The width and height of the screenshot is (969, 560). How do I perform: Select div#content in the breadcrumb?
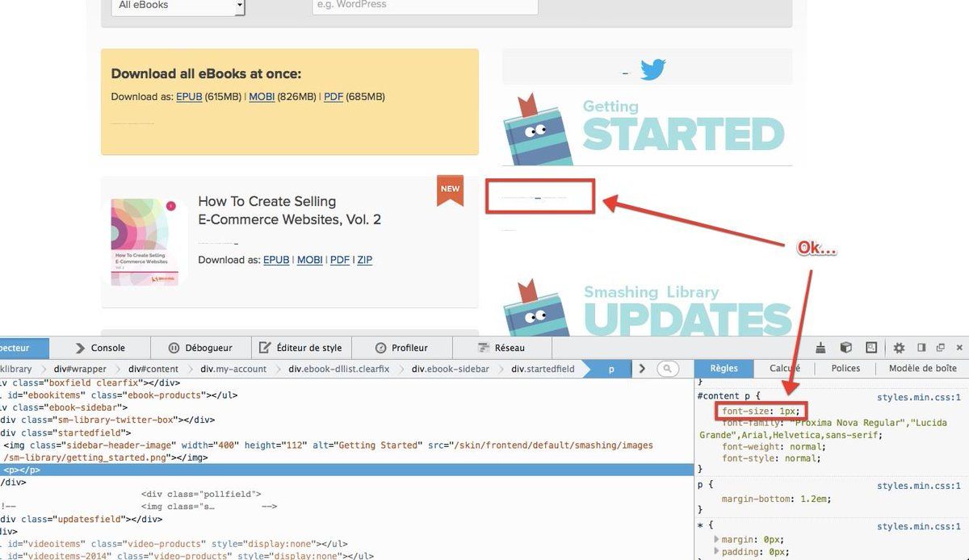click(x=153, y=369)
